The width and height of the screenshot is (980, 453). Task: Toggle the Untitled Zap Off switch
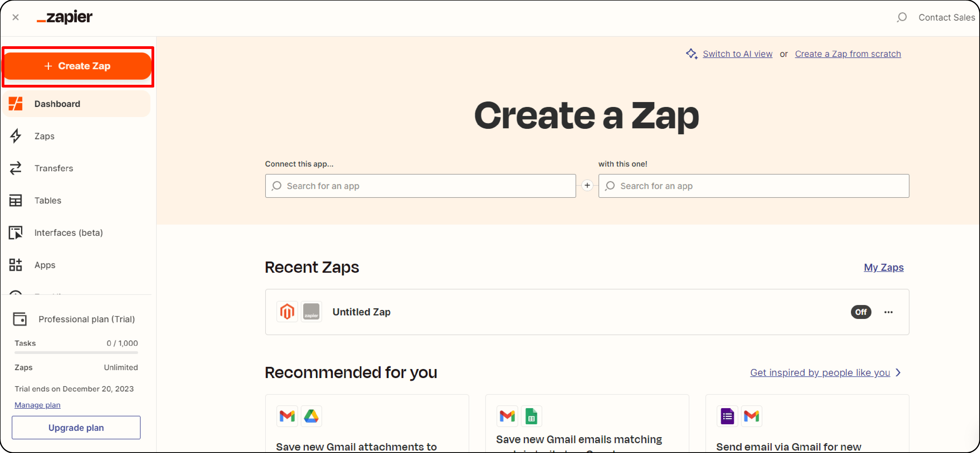861,312
